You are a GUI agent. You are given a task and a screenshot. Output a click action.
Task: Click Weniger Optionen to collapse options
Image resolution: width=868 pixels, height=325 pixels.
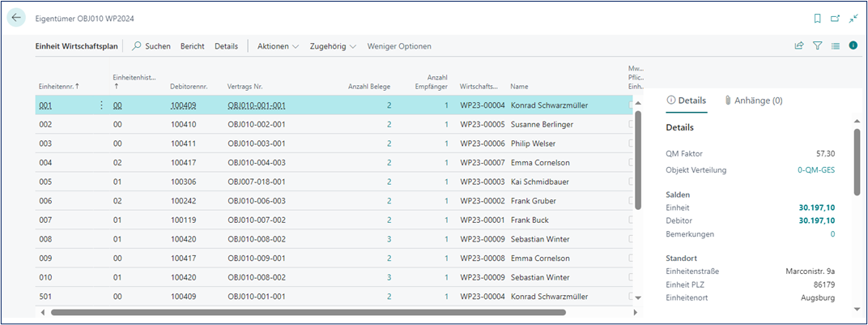coord(399,46)
